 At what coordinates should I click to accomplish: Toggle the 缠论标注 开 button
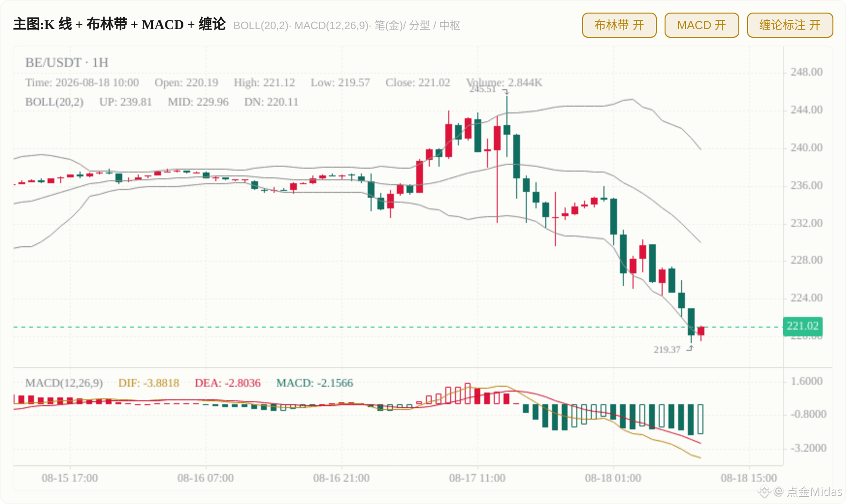coord(790,25)
